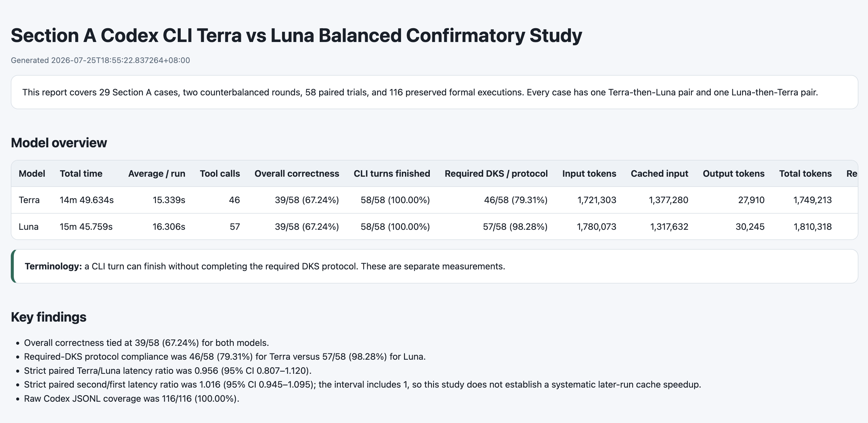The image size is (868, 423).
Task: Click the Required-DKS protocol compliance bullet
Action: 225,356
